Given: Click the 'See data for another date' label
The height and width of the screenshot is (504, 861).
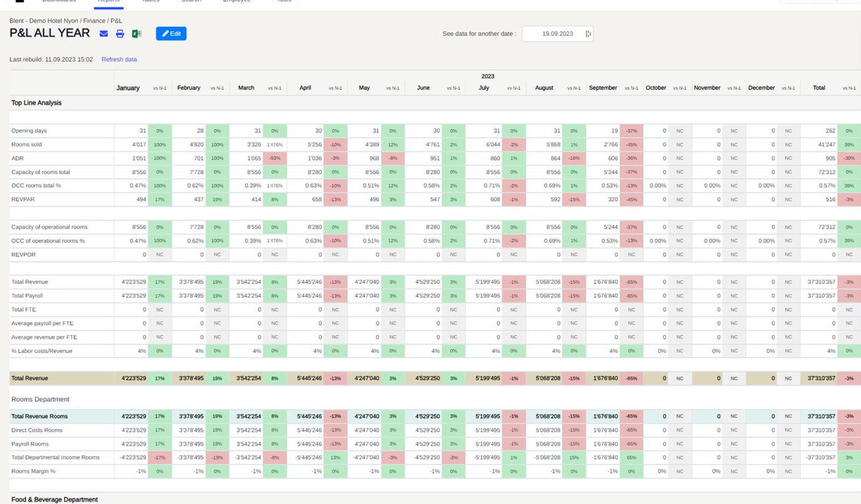Looking at the screenshot, I should point(479,33).
